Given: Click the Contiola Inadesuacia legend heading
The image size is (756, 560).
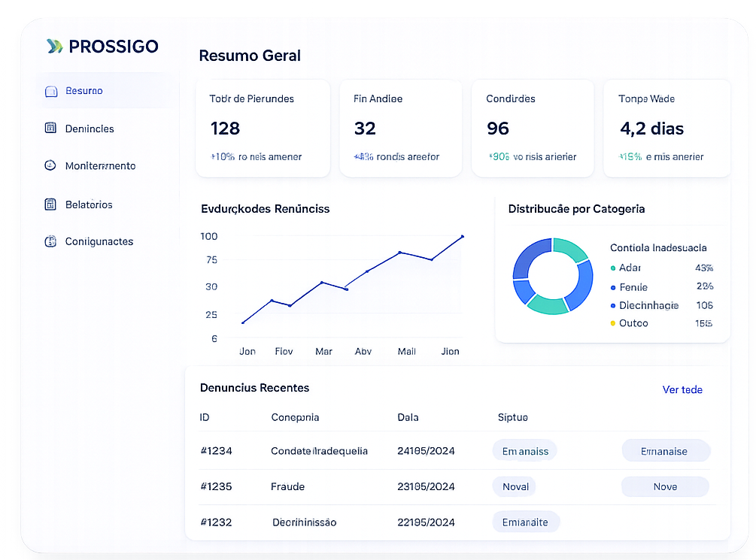Looking at the screenshot, I should pyautogui.click(x=658, y=248).
